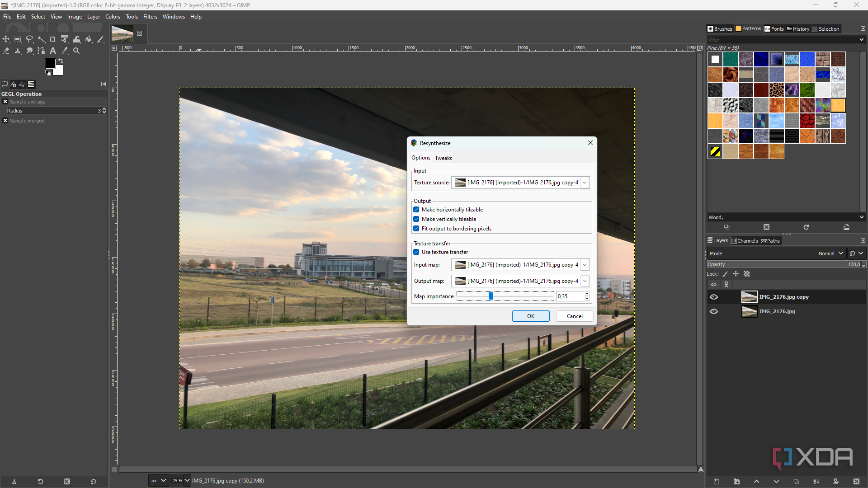This screenshot has width=868, height=488.
Task: Select the Zoom magnifier tool
Action: (x=76, y=51)
